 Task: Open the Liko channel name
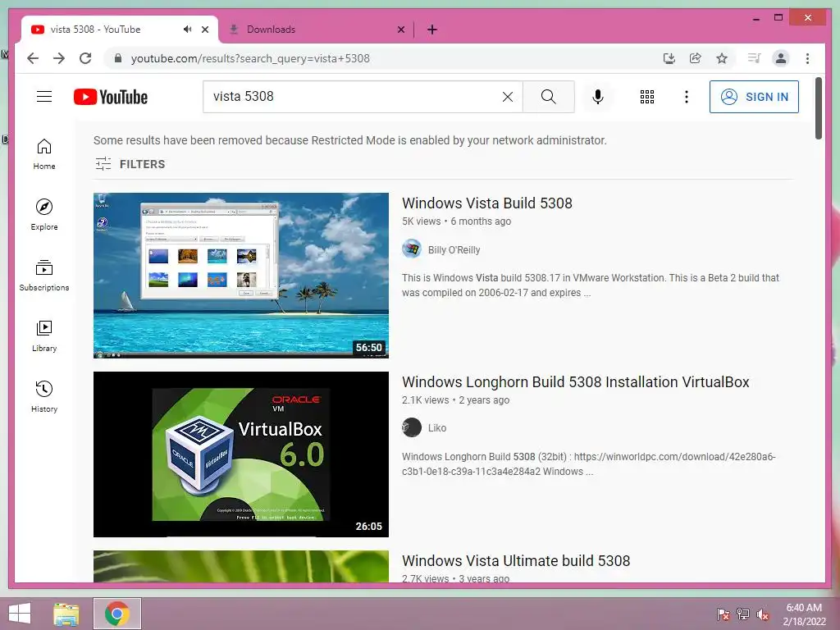[x=436, y=428]
